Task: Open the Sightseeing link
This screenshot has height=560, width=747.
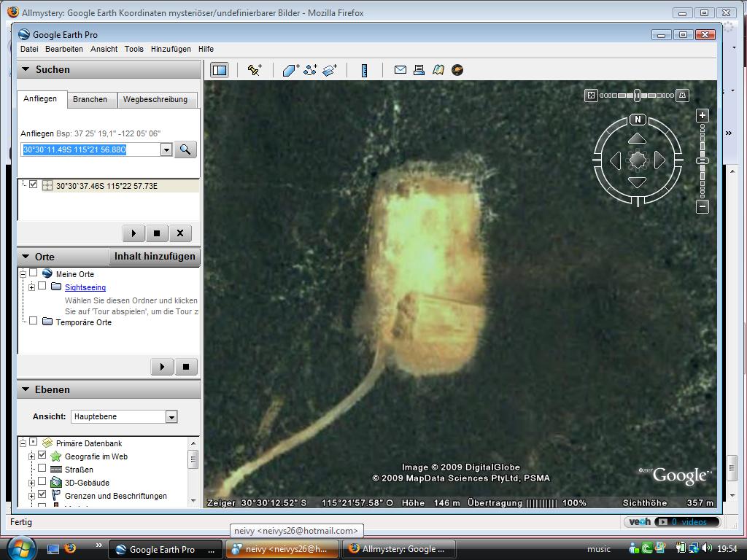Action: (85, 287)
